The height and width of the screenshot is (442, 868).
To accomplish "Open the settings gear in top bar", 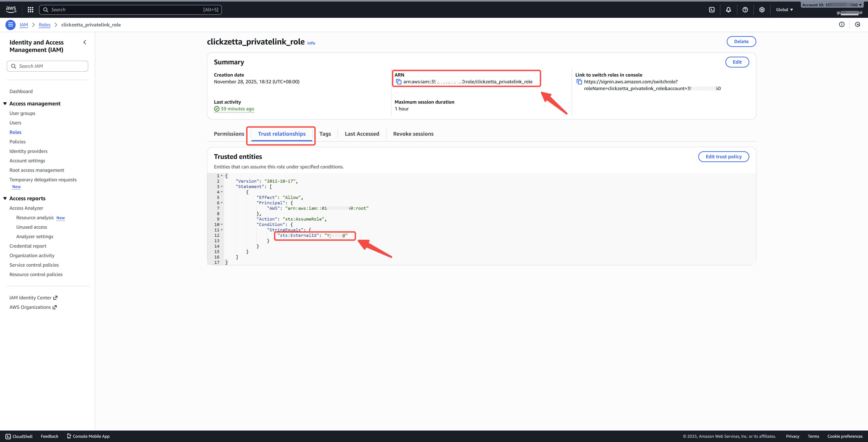I will (x=762, y=10).
